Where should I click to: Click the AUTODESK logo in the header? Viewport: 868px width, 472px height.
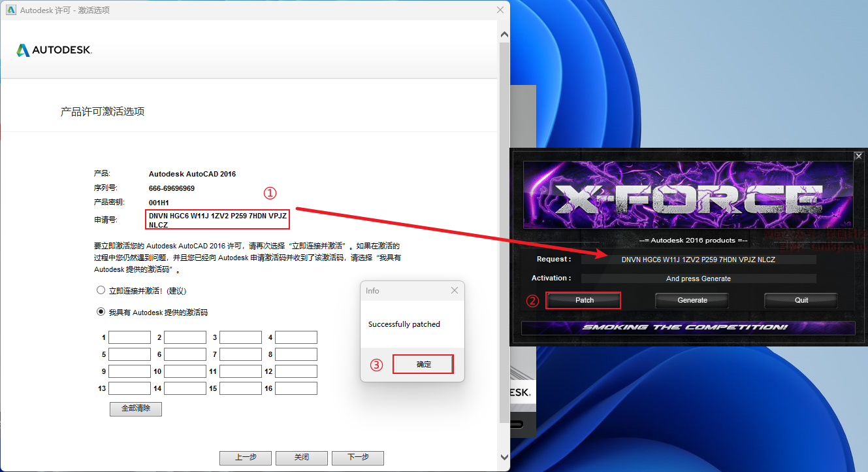pyautogui.click(x=54, y=50)
